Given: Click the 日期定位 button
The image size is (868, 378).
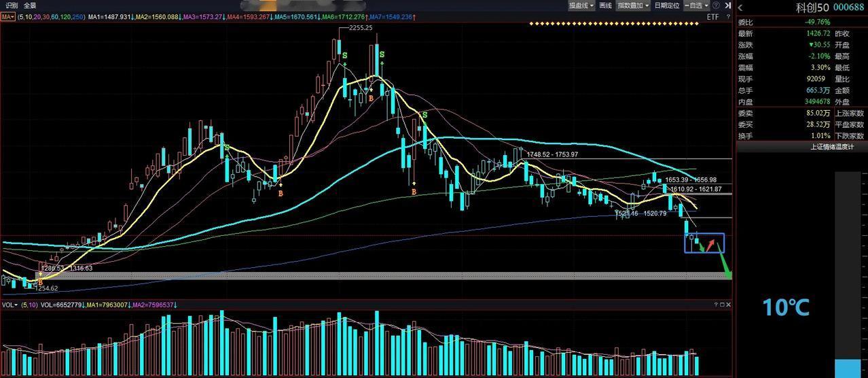Looking at the screenshot, I should click(x=667, y=5).
